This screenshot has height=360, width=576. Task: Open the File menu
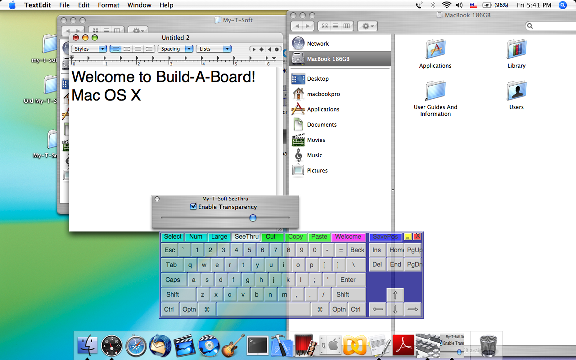(x=64, y=5)
